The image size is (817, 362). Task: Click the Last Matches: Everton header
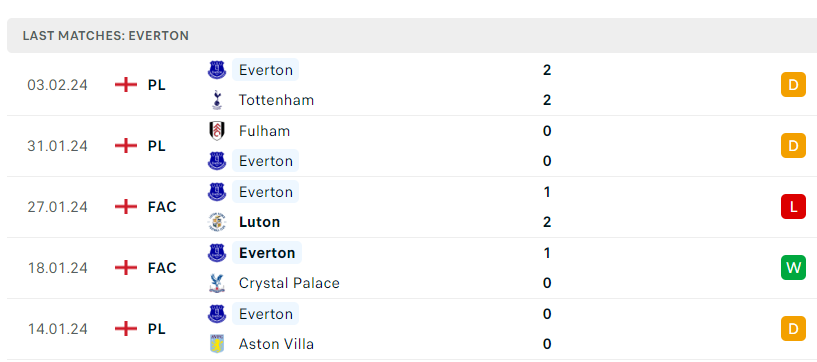106,36
